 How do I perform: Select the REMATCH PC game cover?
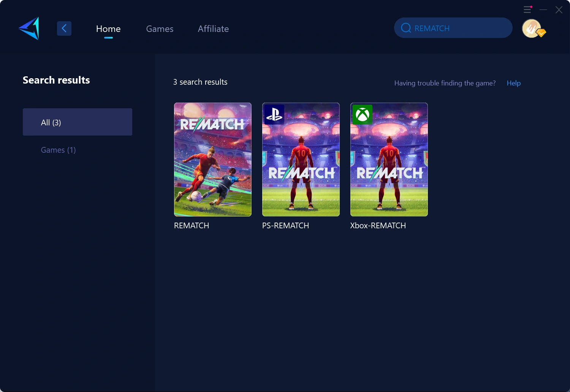(x=213, y=160)
